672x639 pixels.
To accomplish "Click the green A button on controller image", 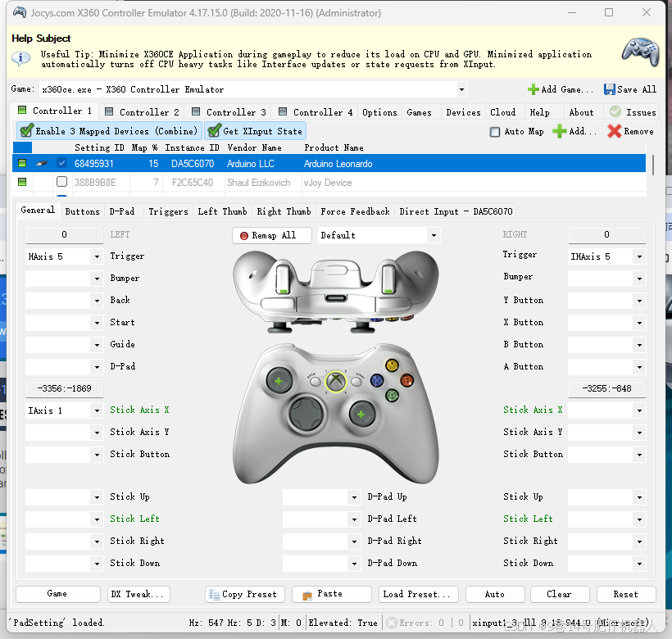I will (x=392, y=395).
